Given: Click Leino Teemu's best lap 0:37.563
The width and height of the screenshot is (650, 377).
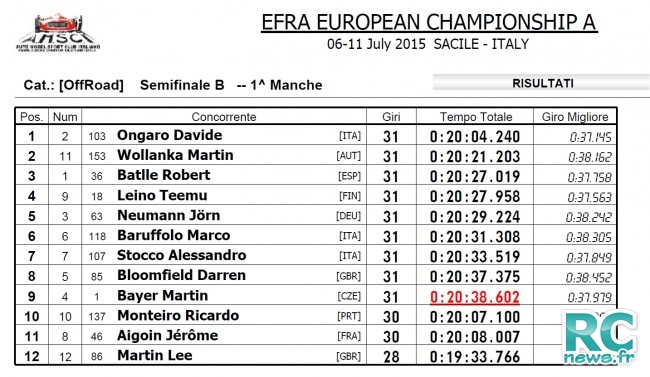Looking at the screenshot, I should tap(589, 197).
